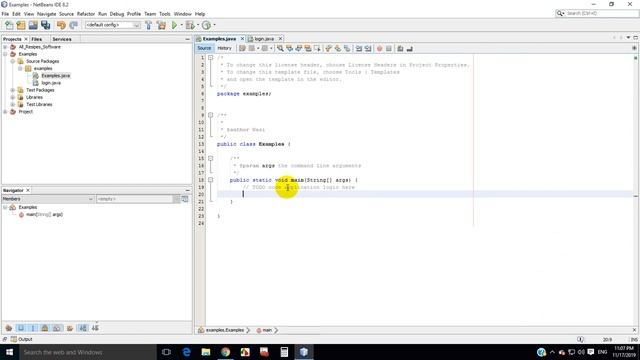Click the main breadcrumb item
Screen dimensions: 640x360
click(266, 330)
